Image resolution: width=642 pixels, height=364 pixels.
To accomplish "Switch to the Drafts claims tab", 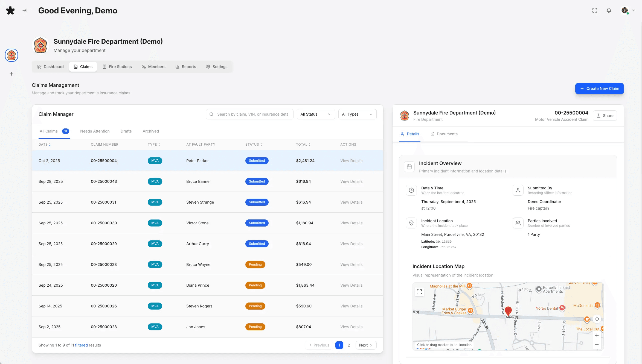I will 126,131.
